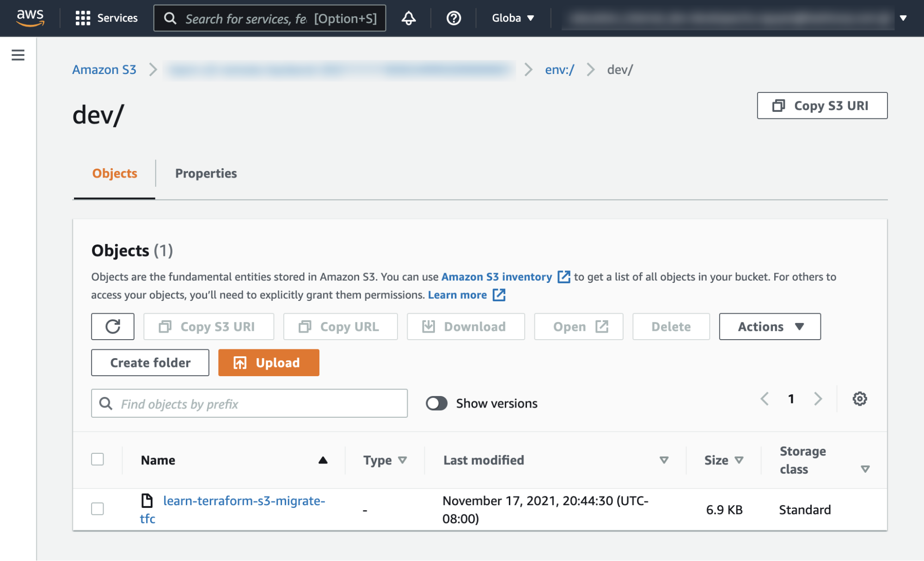Click the Copy URL button
Screen dimensions: 924x561
coord(340,327)
